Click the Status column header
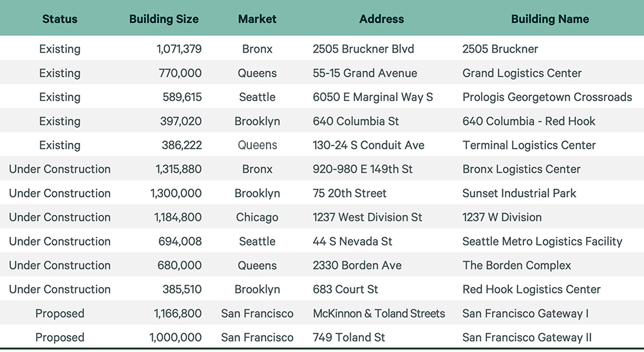Screen dimensions: 644x352 [60, 19]
